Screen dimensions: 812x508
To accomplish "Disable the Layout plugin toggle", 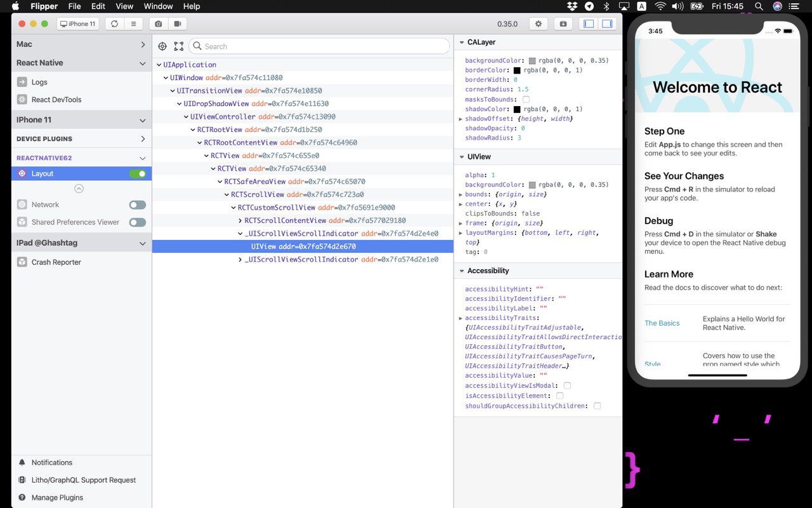I will [138, 173].
